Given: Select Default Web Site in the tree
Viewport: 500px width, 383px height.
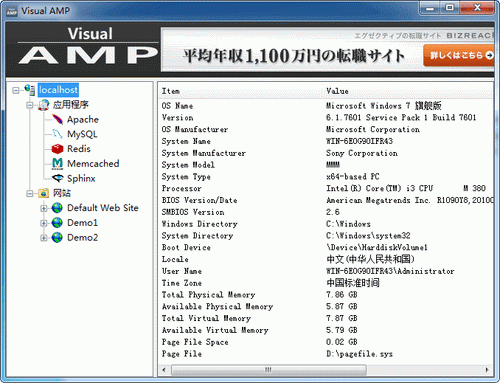Looking at the screenshot, I should click(x=103, y=208).
